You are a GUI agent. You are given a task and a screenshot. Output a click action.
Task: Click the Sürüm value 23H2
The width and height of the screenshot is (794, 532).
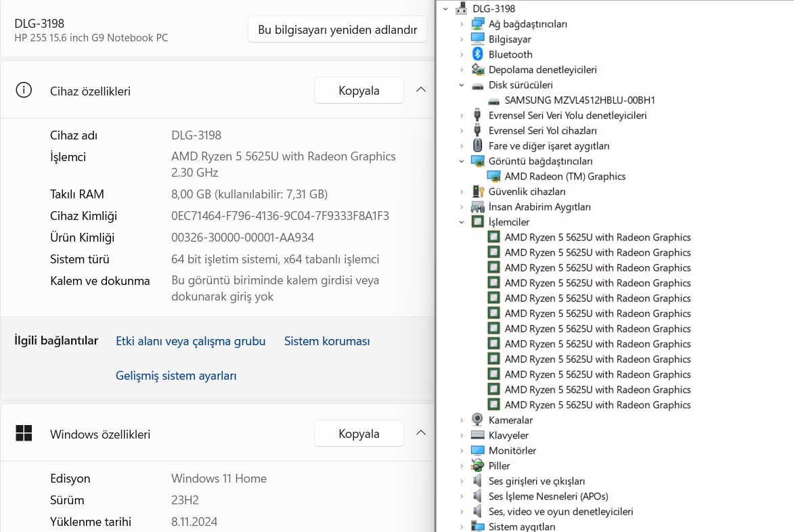click(185, 500)
